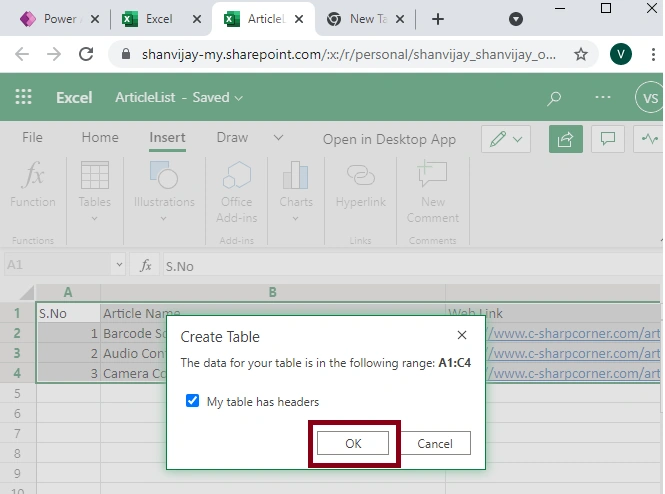Open the File menu tab
665x494 pixels.
point(32,137)
